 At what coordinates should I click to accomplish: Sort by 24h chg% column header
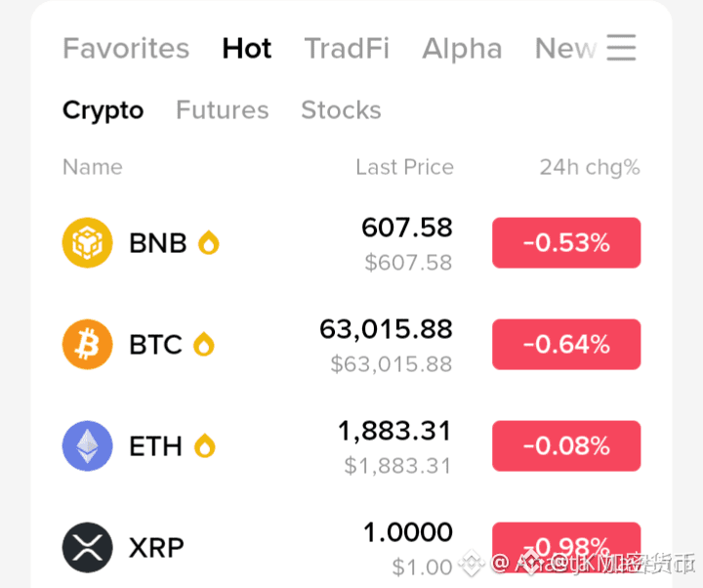tap(590, 168)
